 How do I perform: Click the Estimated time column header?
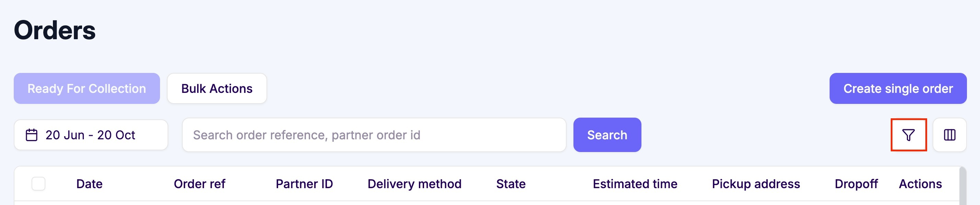(635, 184)
